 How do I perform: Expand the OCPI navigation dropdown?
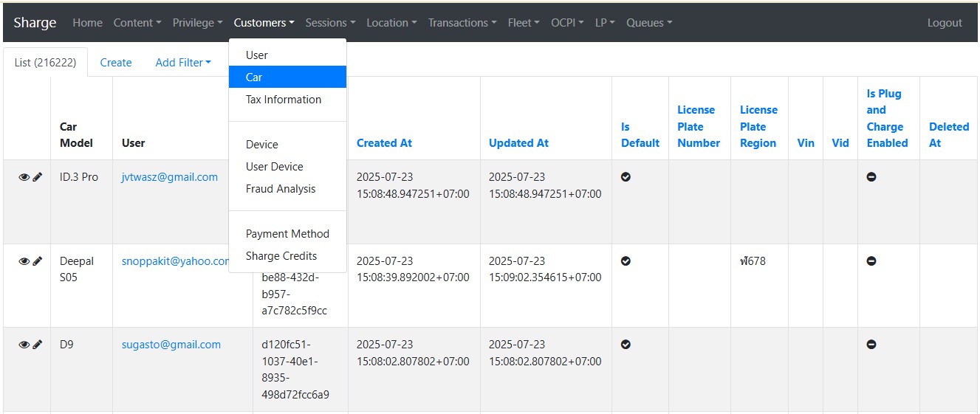(566, 23)
